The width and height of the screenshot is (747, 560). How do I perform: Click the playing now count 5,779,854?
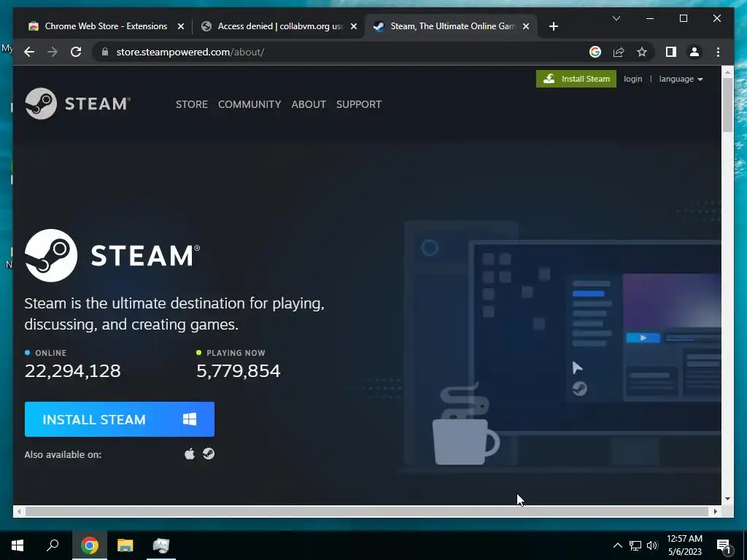[239, 371]
